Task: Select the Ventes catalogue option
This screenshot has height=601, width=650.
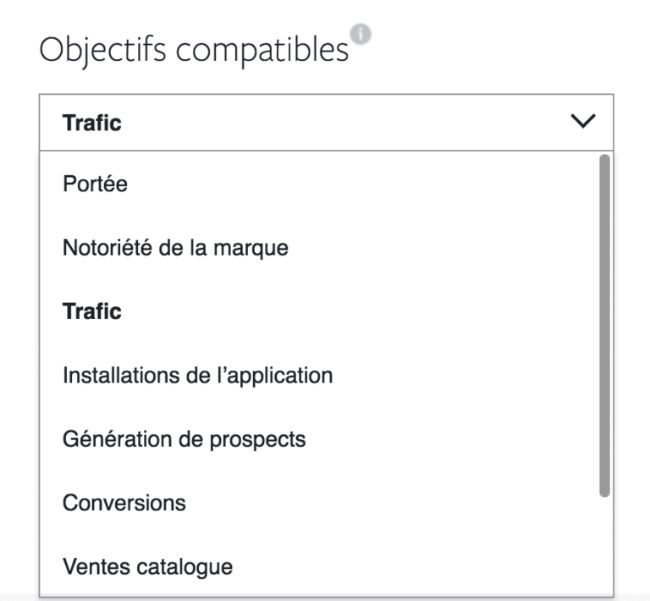Action: 147,567
